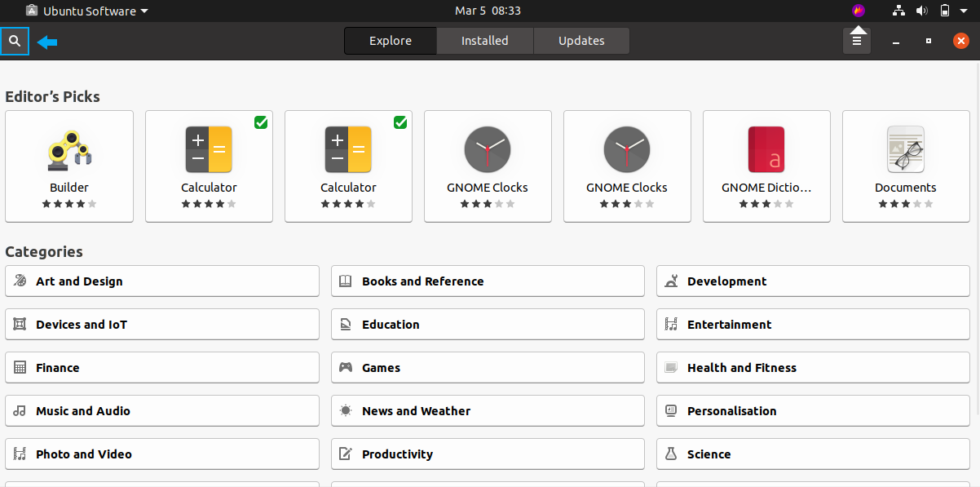Image resolution: width=980 pixels, height=487 pixels.
Task: Click the sun icon for News and Weather
Action: [346, 411]
